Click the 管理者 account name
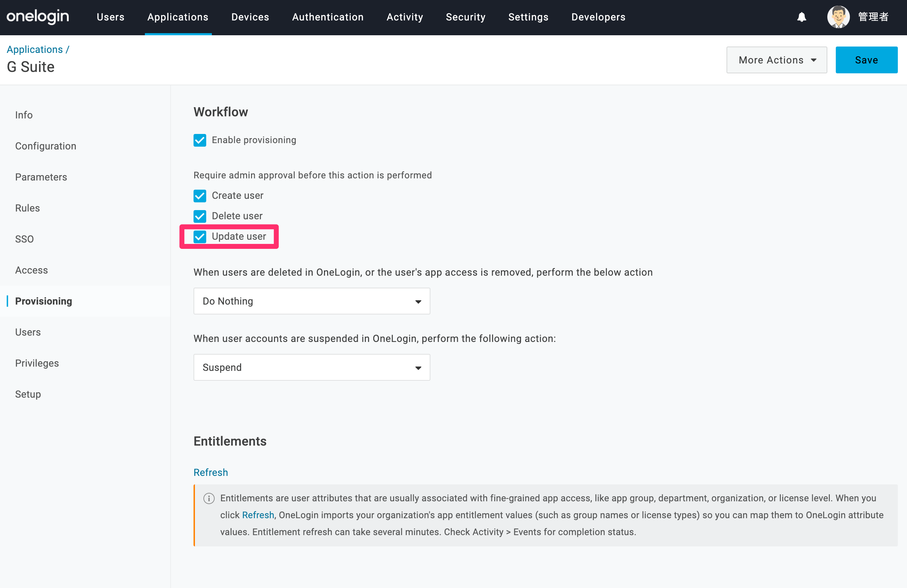Viewport: 907px width, 588px height. 874,17
